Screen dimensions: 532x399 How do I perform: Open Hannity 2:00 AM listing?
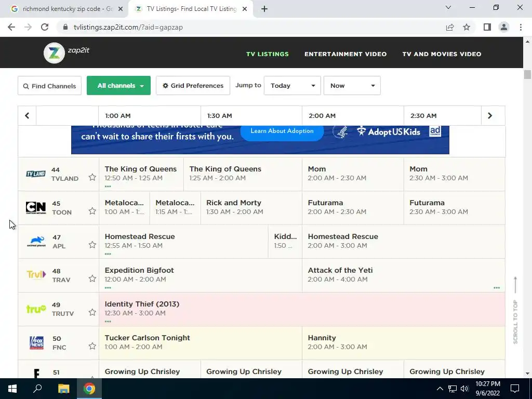tap(403, 343)
